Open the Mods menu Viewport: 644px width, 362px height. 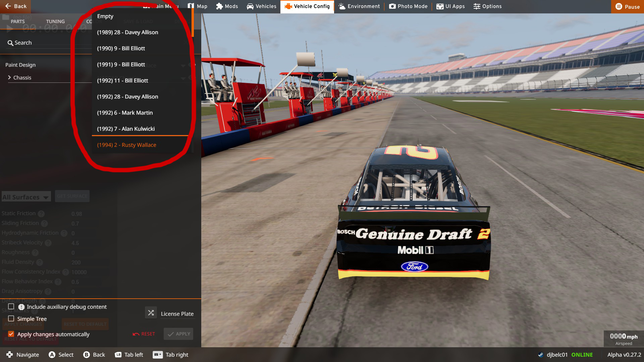coord(227,6)
